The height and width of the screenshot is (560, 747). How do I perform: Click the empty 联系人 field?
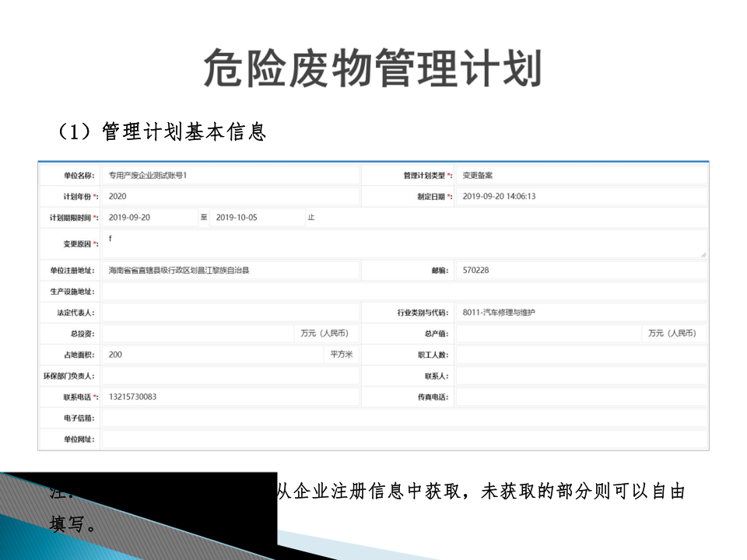[580, 376]
